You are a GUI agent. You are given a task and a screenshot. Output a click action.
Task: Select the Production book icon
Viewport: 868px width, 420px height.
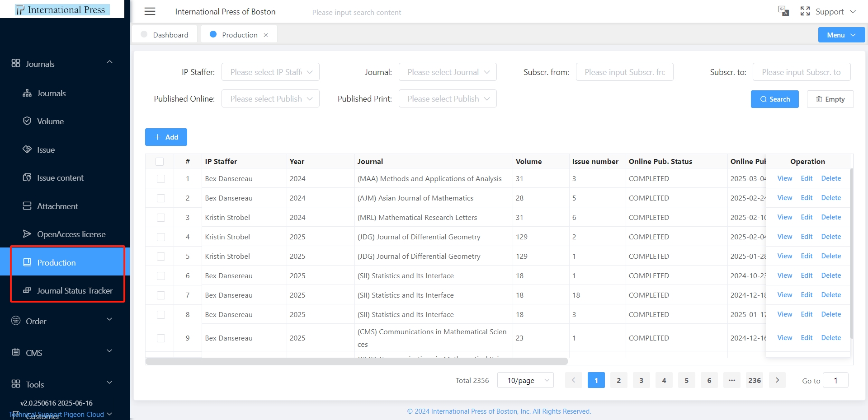[27, 262]
